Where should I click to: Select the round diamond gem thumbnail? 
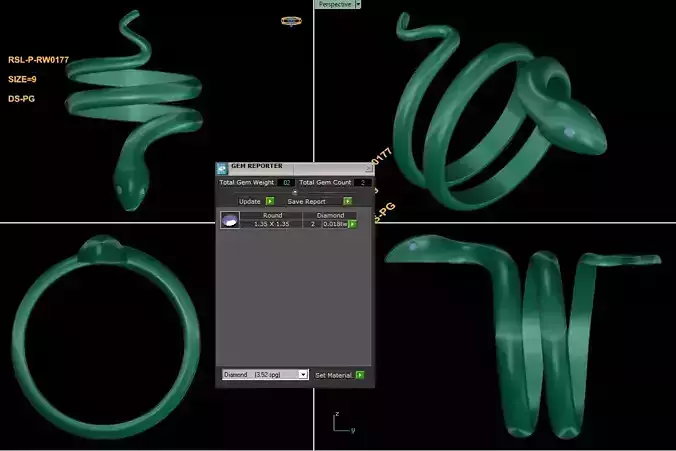230,220
